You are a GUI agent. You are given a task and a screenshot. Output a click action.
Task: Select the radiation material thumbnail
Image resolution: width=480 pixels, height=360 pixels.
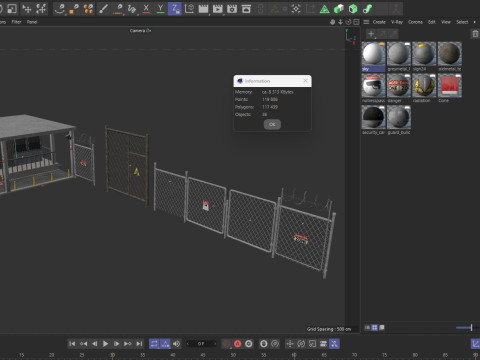pyautogui.click(x=424, y=85)
